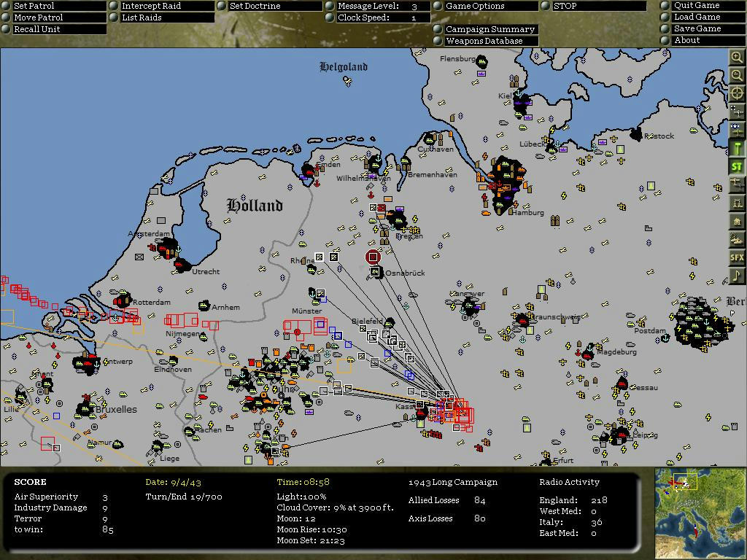Screen dimensions: 747x560
Task: Zoom out with the magnifier minus icon
Action: coord(737,75)
